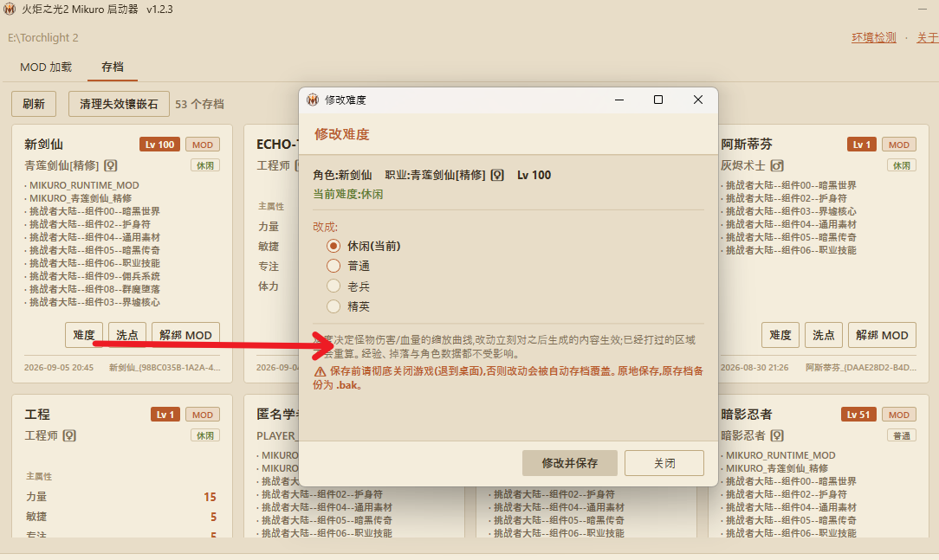
Task: Switch to the MOD 加载 tab
Action: click(46, 67)
